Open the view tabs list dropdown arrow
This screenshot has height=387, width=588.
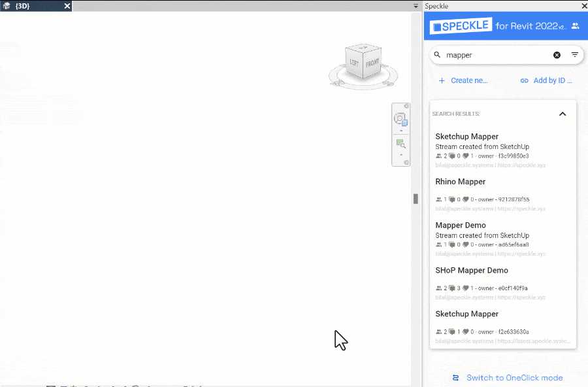[416, 6]
